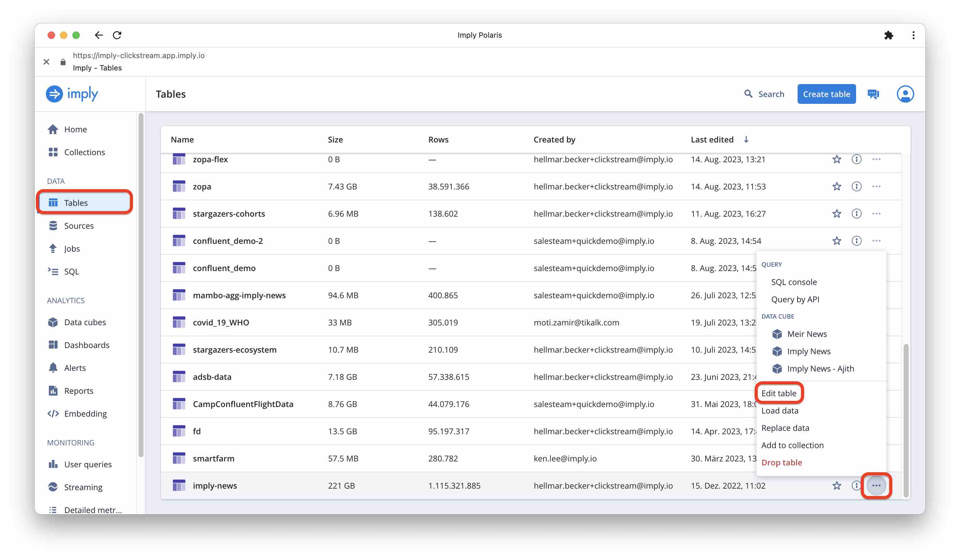Go back with browser back arrow
Viewport: 960px width, 560px height.
click(x=99, y=35)
